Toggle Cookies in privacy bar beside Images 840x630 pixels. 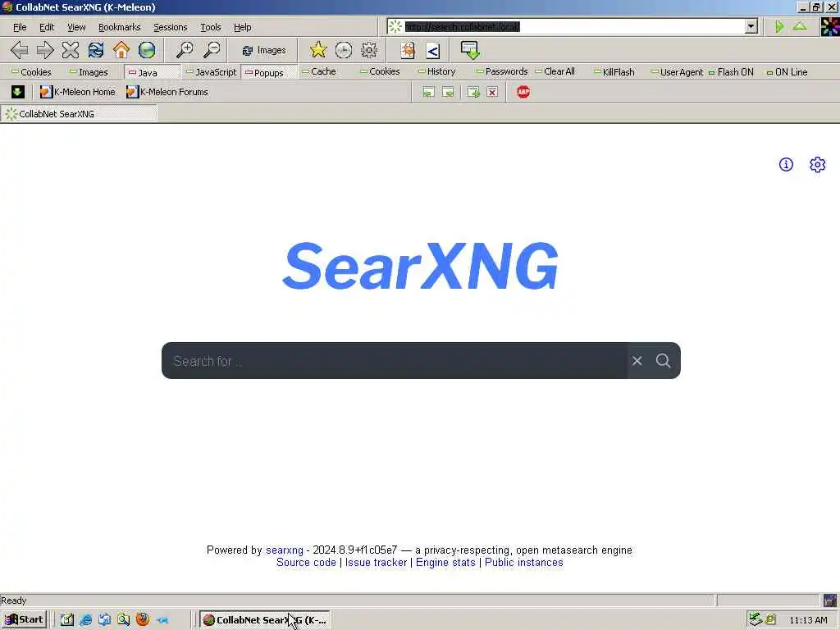coord(31,72)
